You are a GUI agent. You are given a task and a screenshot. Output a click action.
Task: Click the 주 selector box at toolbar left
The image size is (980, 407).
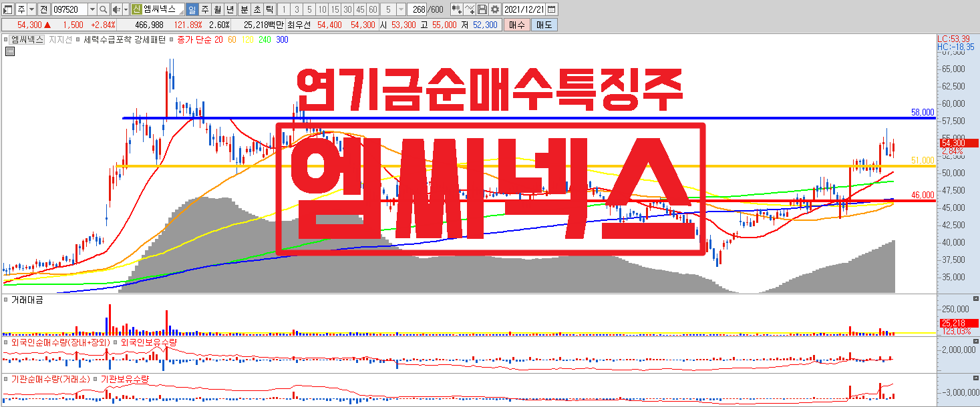(x=21, y=9)
